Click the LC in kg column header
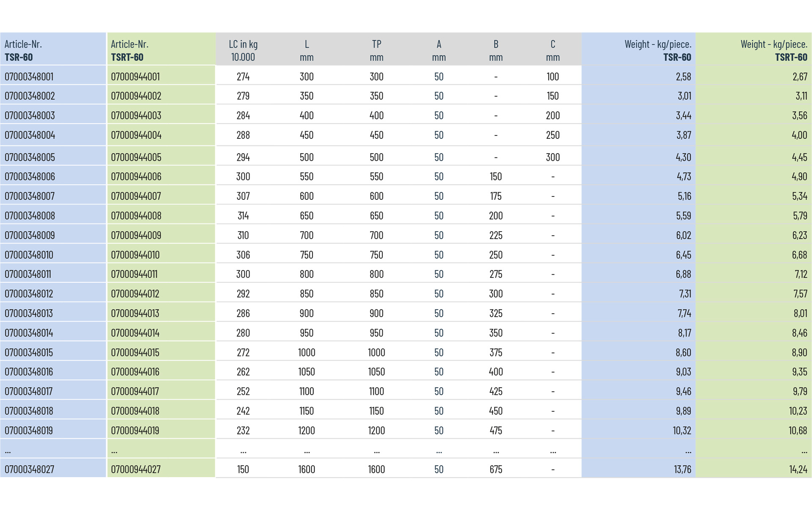The height and width of the screenshot is (508, 812). [243, 50]
